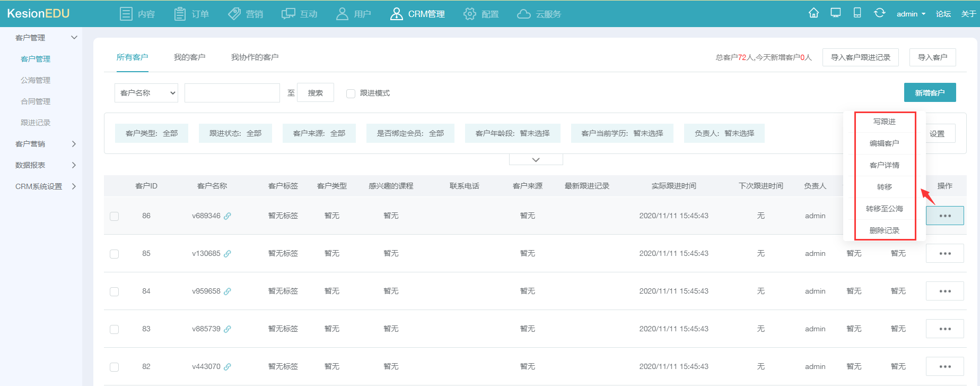Open the three-dot menu for customer 86
This screenshot has height=386, width=980.
click(x=945, y=216)
